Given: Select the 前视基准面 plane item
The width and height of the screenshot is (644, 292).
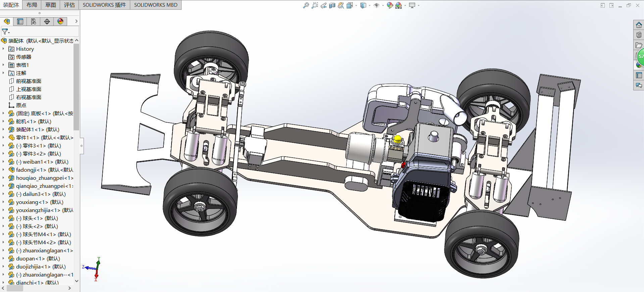Looking at the screenshot, I should (x=29, y=81).
